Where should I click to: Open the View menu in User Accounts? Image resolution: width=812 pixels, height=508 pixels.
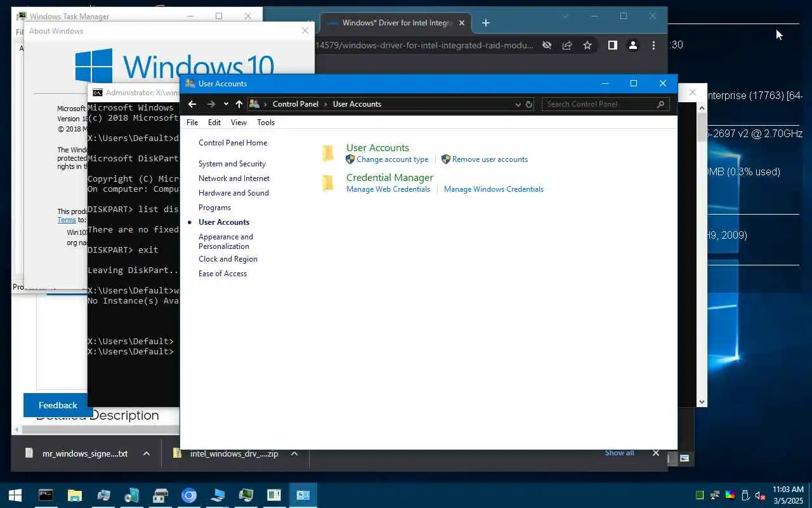coord(239,123)
